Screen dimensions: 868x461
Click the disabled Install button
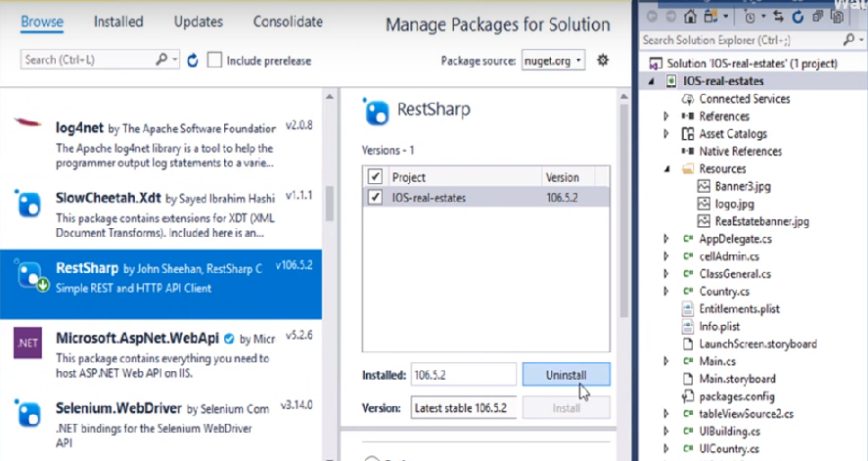566,408
